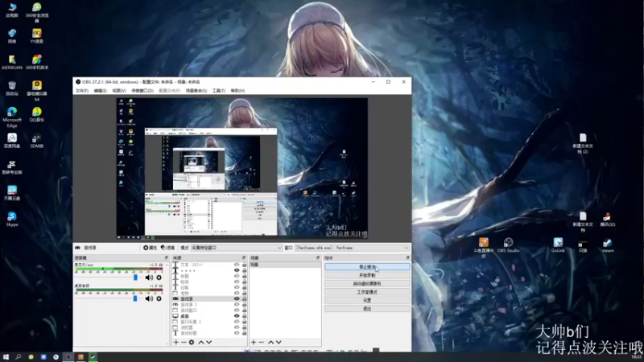Open source 滤镜 filters button
Screen dimensions: 644x362
pos(167,248)
